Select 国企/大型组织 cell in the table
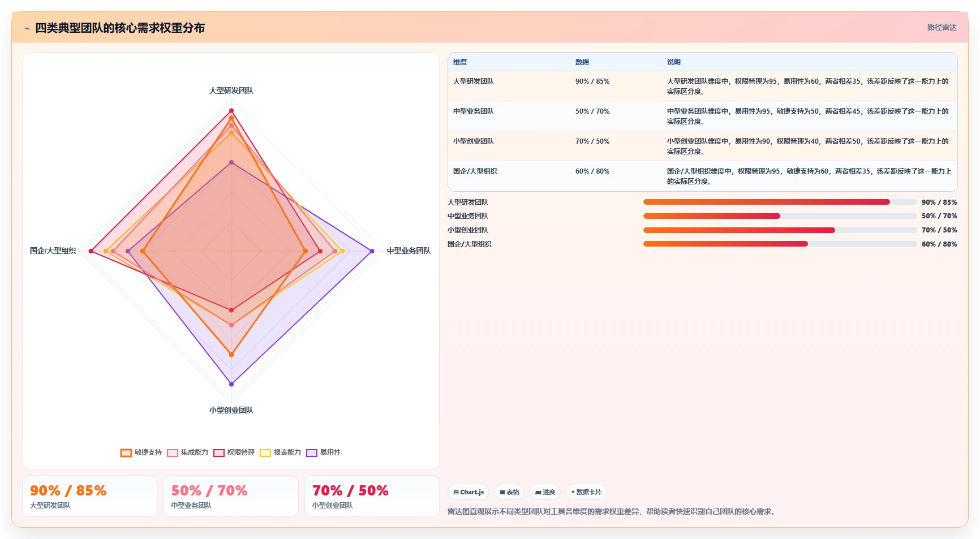 475,171
